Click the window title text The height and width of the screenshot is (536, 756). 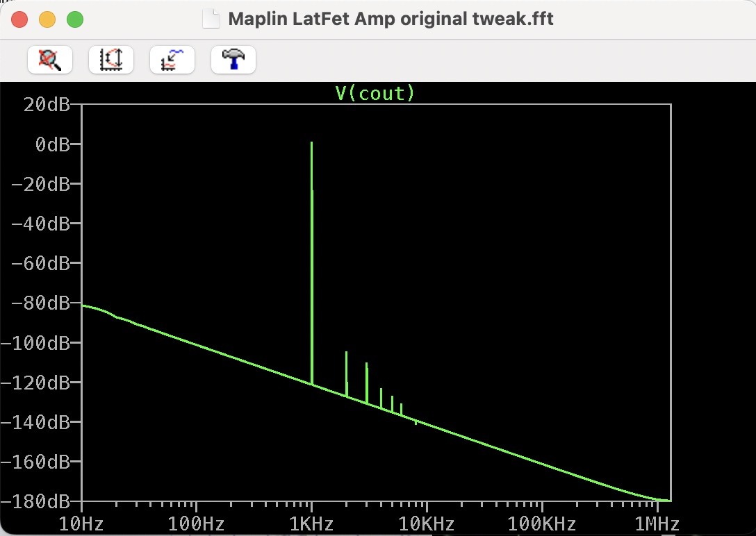(x=391, y=19)
